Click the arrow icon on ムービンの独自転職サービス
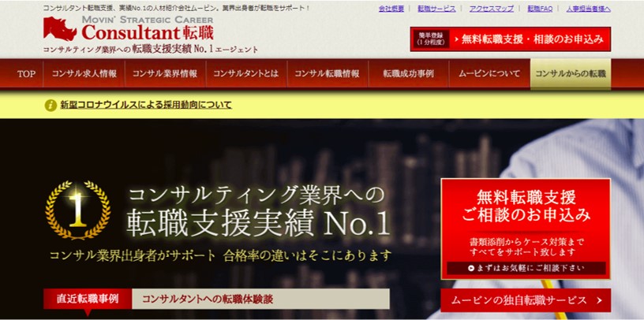 click(x=599, y=300)
